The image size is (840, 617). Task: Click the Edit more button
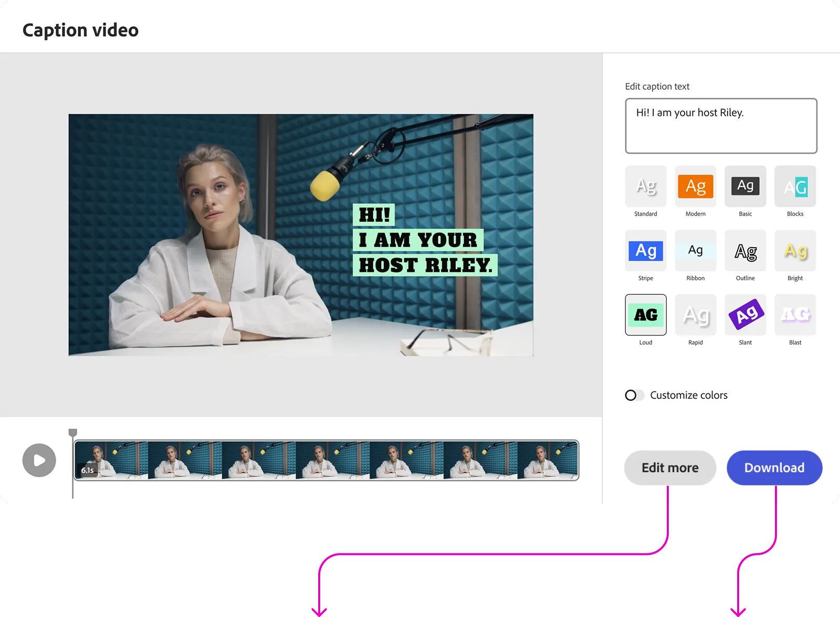(x=670, y=467)
